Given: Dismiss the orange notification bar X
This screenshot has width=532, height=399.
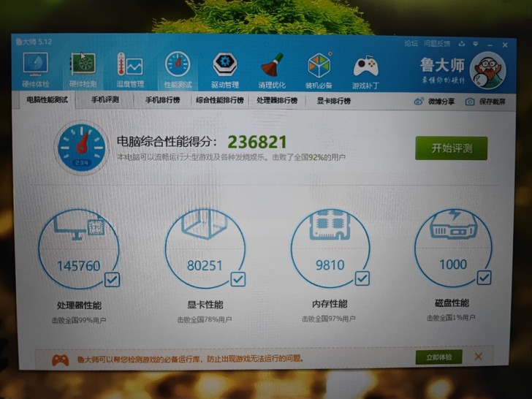Looking at the screenshot, I should tap(479, 357).
